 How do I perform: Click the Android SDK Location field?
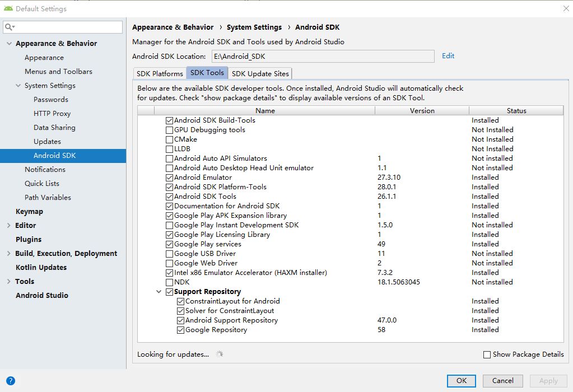pyautogui.click(x=323, y=56)
